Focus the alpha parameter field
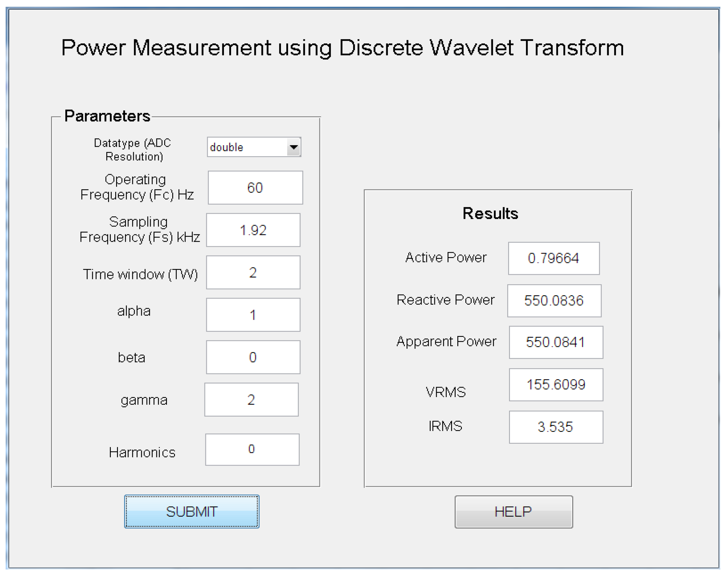The image size is (728, 581). click(253, 315)
